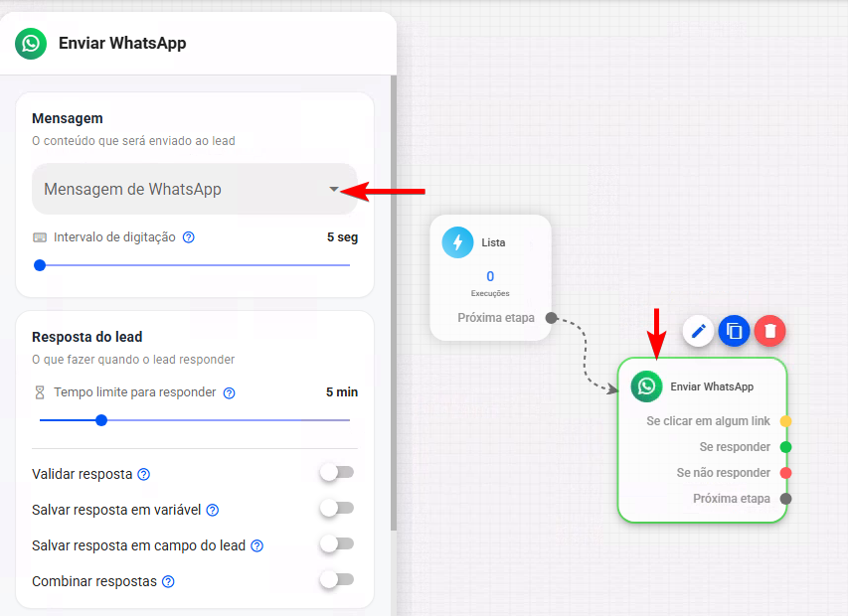The image size is (848, 616).
Task: Open the typing interval help tooltip
Action: (x=188, y=237)
